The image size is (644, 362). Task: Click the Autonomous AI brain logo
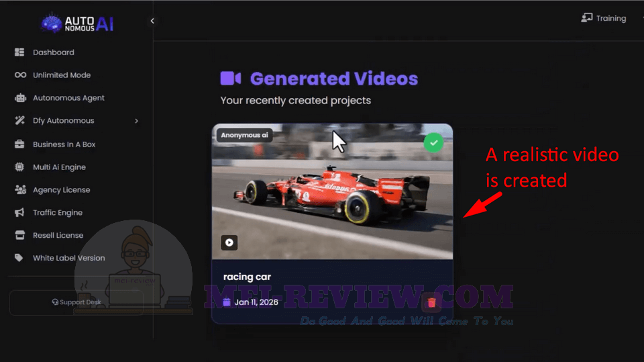[x=52, y=23]
